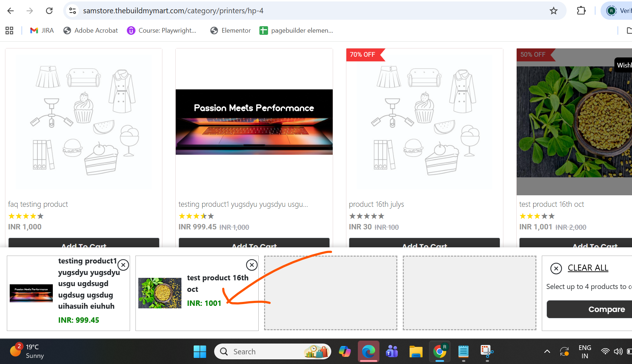This screenshot has width=632, height=364.
Task: Click seeds thumbnail in compare bar
Action: click(160, 293)
